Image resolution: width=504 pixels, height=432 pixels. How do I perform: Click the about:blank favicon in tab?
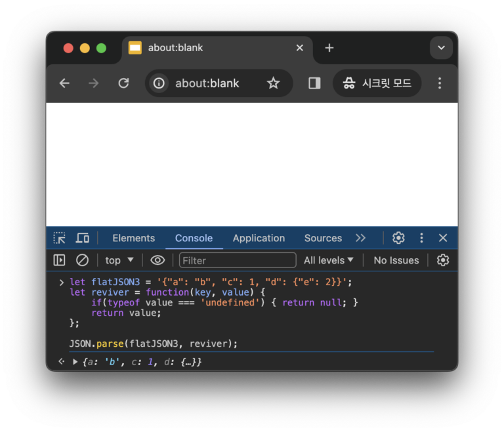135,48
